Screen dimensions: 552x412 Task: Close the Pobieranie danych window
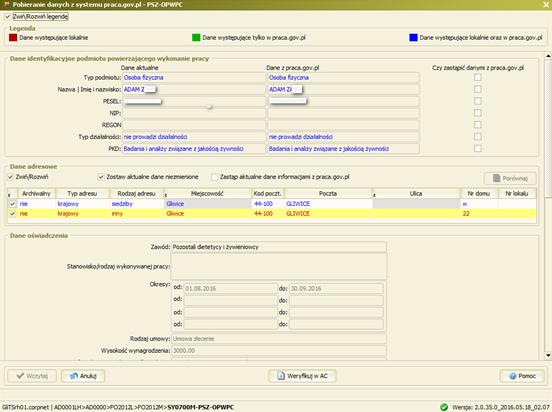(x=546, y=5)
